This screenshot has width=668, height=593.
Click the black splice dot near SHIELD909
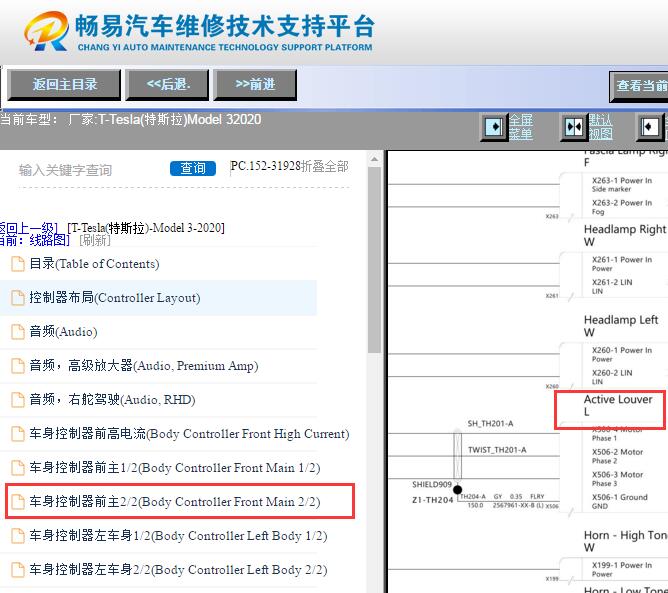tap(458, 489)
